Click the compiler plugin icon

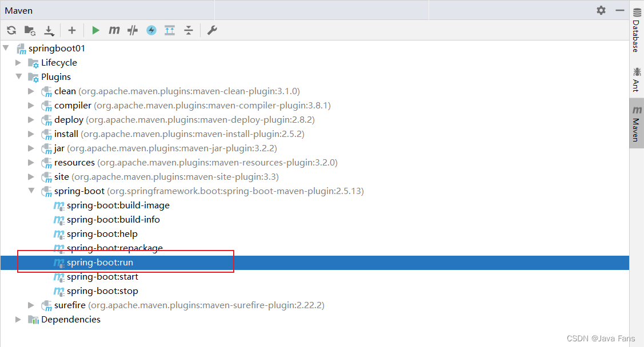click(46, 106)
